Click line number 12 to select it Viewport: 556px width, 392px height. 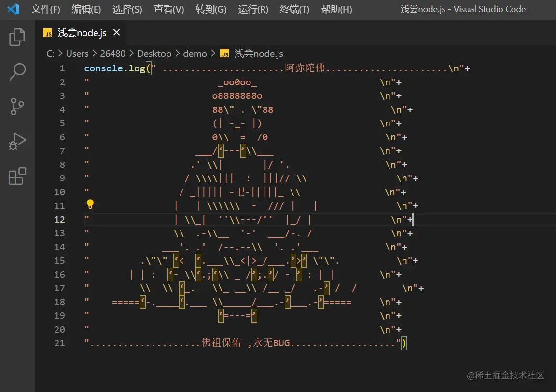pos(60,219)
